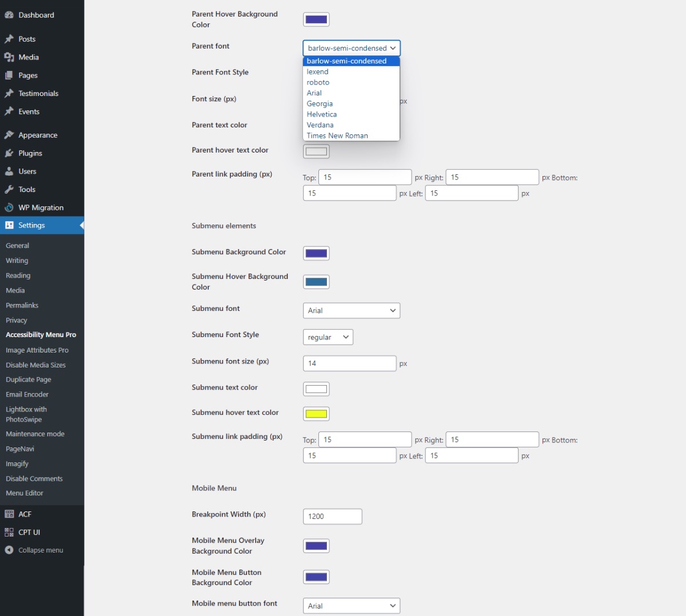Viewport: 686px width, 616px height.
Task: Click the Users person icon
Action: tap(9, 171)
